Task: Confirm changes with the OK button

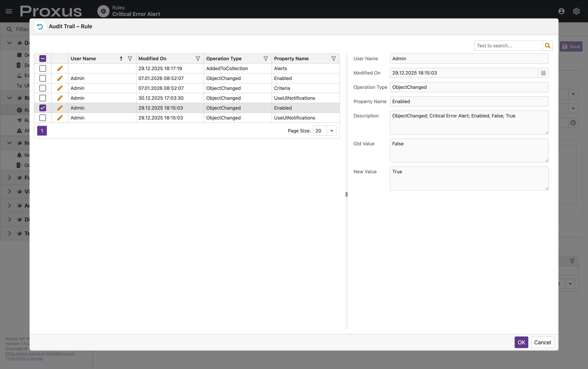Action: [x=521, y=342]
